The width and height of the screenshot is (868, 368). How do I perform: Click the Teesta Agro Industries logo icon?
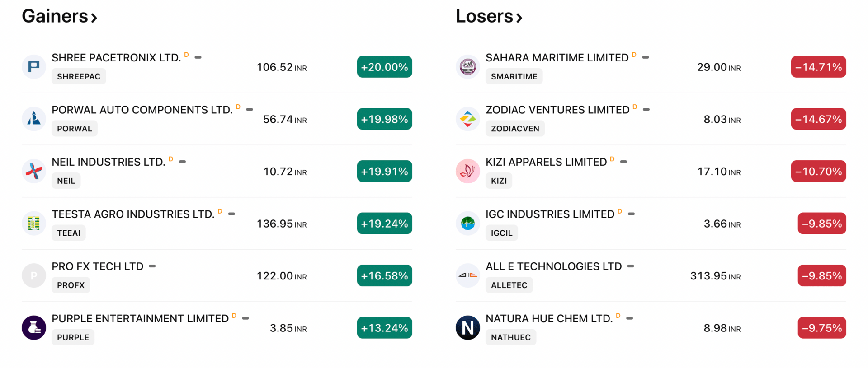click(34, 224)
